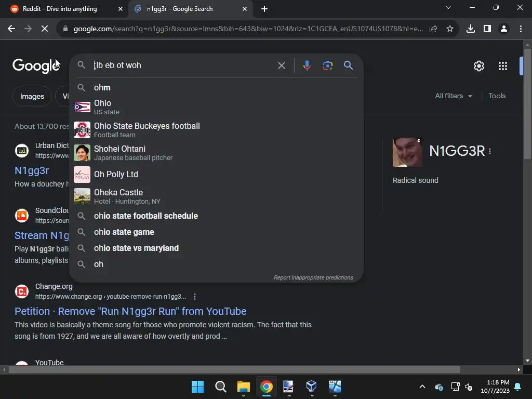This screenshot has height=399, width=532.
Task: Open Chrome three-dot menu
Action: coord(521,29)
